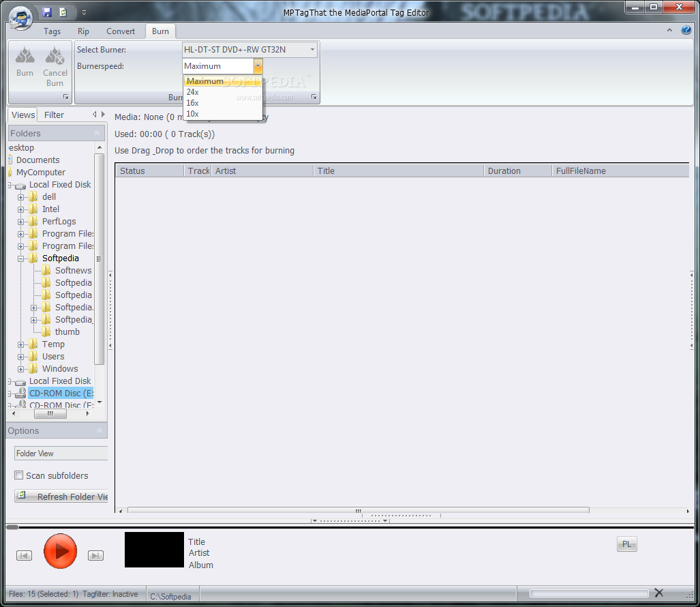Sort by the Artist column header
This screenshot has height=607, width=700.
pos(262,171)
